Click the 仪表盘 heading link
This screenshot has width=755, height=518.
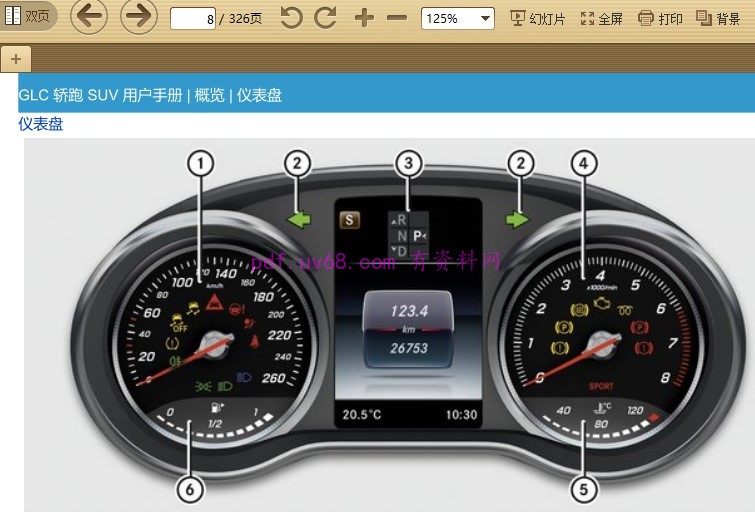(x=41, y=124)
